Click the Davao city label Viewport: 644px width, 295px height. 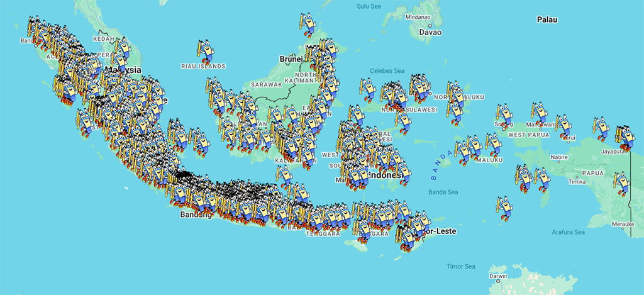(430, 32)
